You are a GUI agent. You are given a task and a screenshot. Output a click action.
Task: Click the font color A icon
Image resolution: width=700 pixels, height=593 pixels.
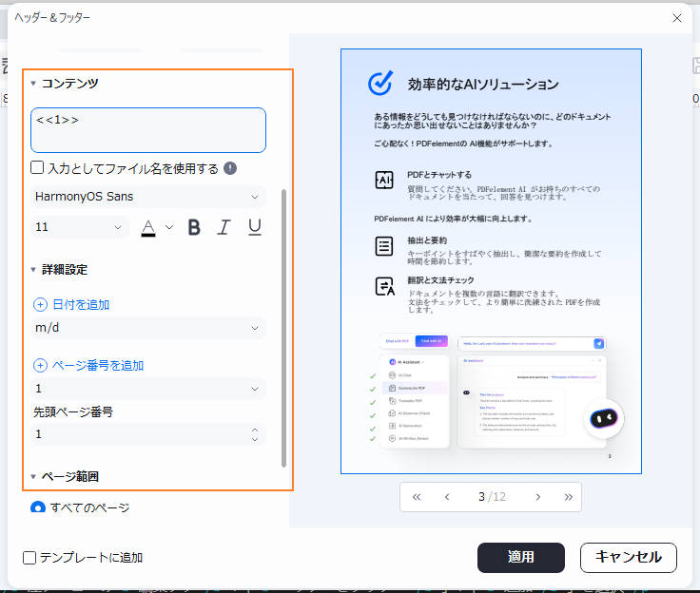pyautogui.click(x=148, y=227)
